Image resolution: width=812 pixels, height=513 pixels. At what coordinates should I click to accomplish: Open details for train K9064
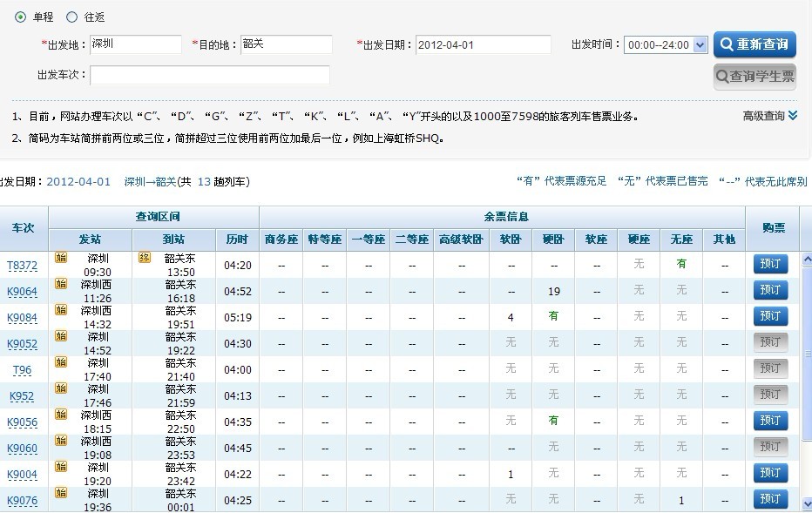pos(23,290)
